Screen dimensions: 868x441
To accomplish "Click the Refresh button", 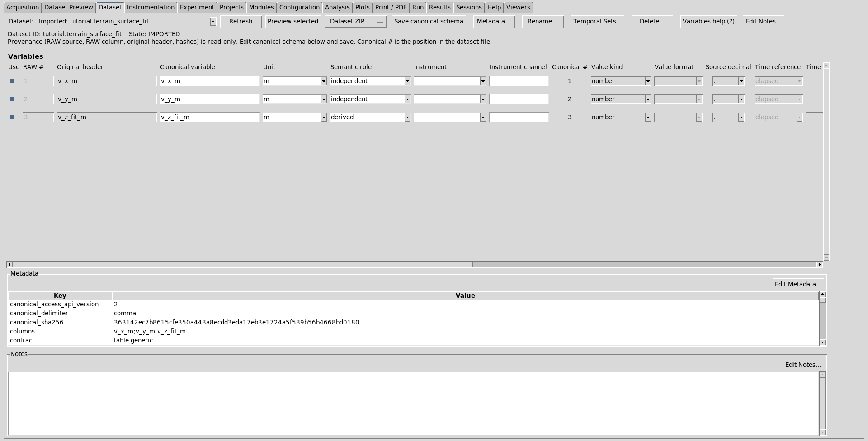I will click(241, 21).
